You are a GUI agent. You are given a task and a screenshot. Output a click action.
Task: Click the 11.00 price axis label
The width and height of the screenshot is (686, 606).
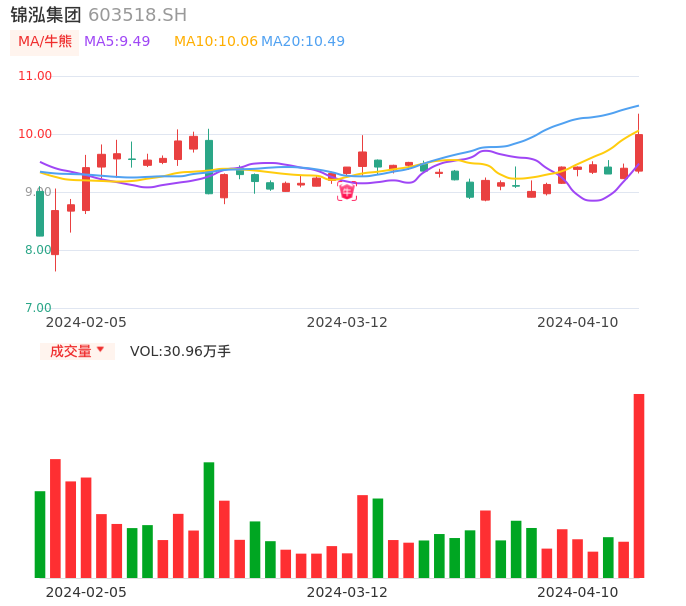coord(36,76)
